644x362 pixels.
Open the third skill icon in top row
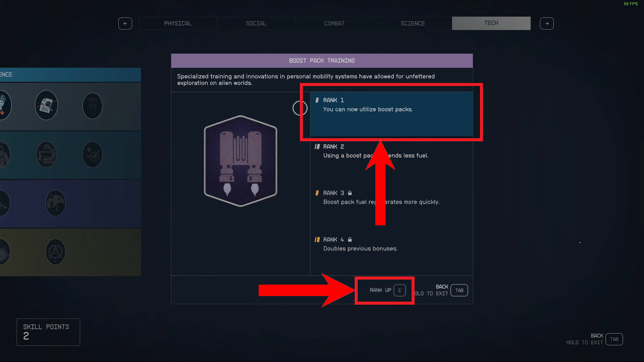click(93, 106)
